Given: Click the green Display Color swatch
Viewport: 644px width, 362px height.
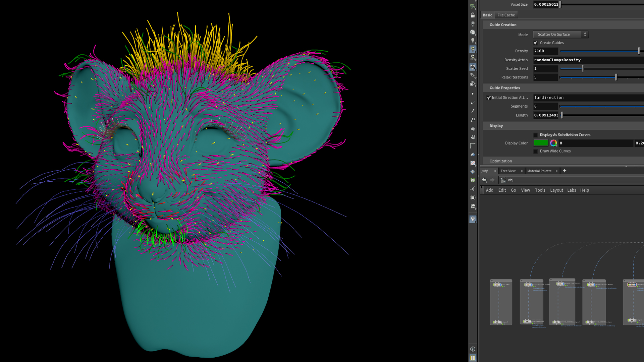Looking at the screenshot, I should (540, 143).
